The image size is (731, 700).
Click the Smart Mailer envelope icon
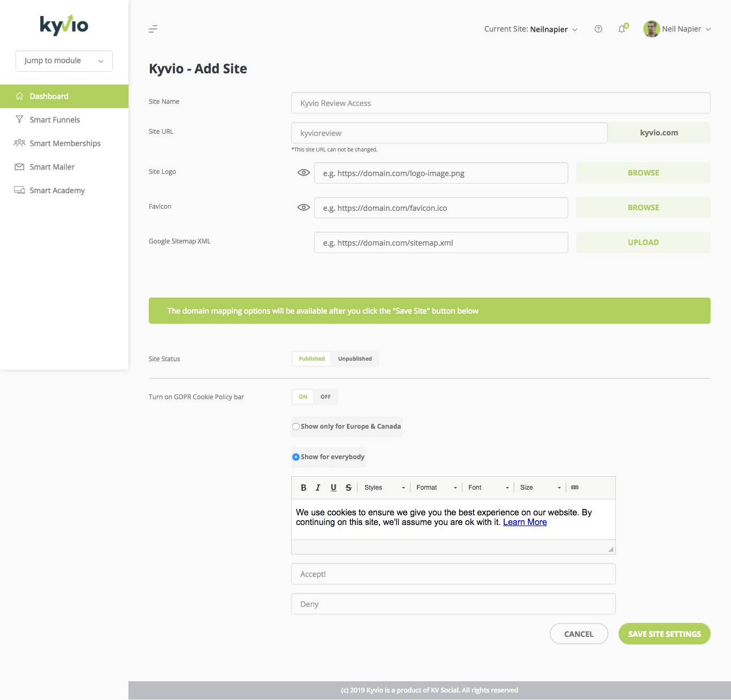[20, 167]
